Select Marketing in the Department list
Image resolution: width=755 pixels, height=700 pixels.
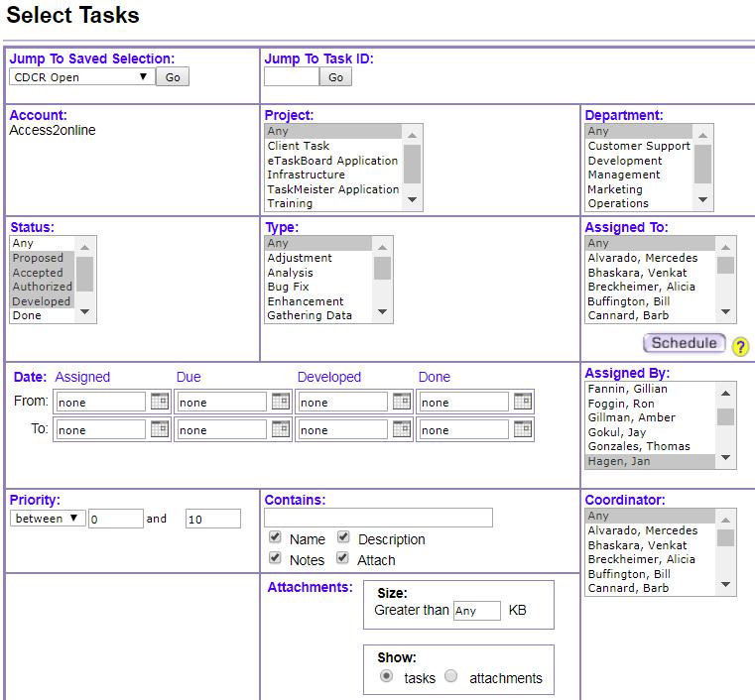(615, 189)
